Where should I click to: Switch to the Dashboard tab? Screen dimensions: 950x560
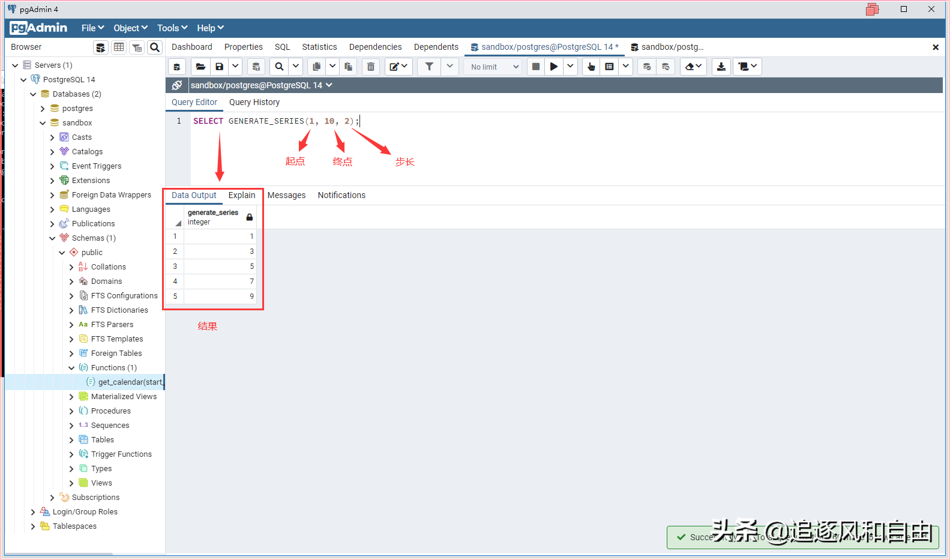192,47
